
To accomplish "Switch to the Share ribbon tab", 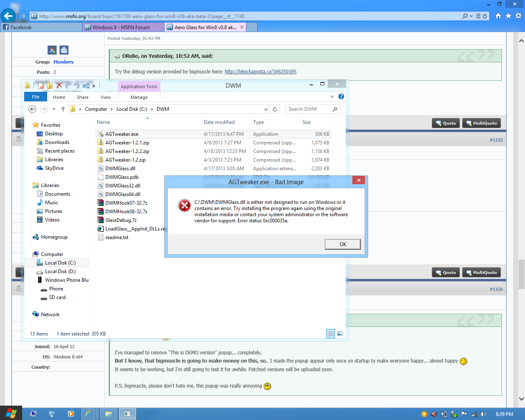I will (x=82, y=97).
